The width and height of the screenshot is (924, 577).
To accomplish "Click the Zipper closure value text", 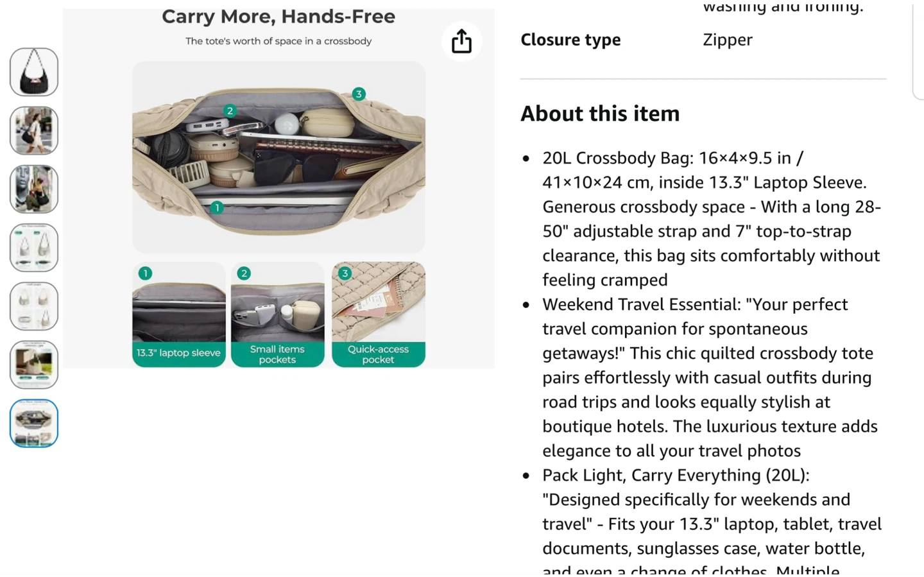I will [728, 40].
